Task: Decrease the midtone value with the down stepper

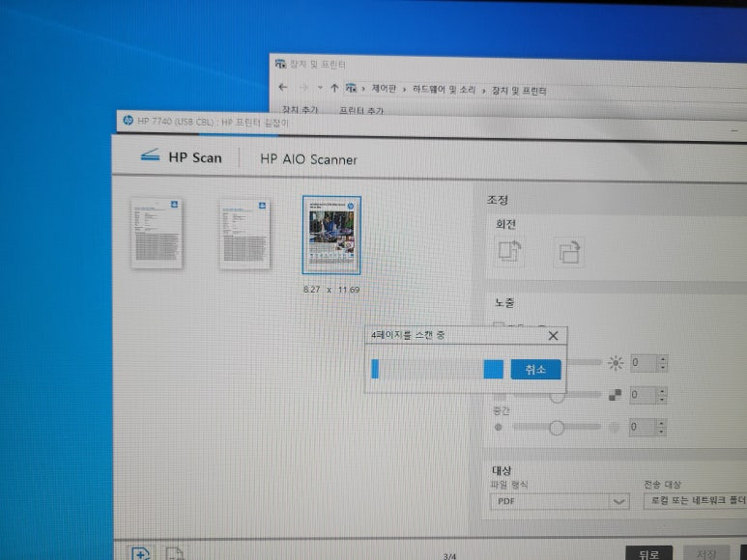Action: tap(661, 431)
